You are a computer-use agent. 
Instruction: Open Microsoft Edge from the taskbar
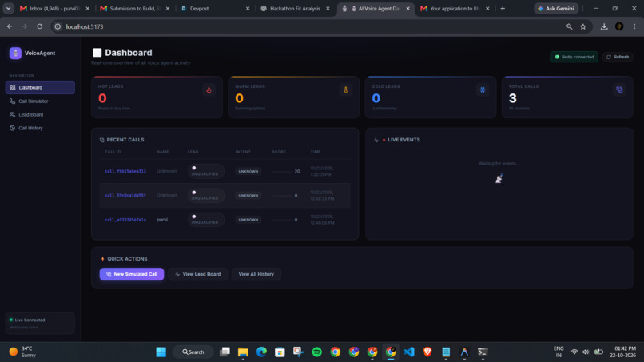point(261,352)
